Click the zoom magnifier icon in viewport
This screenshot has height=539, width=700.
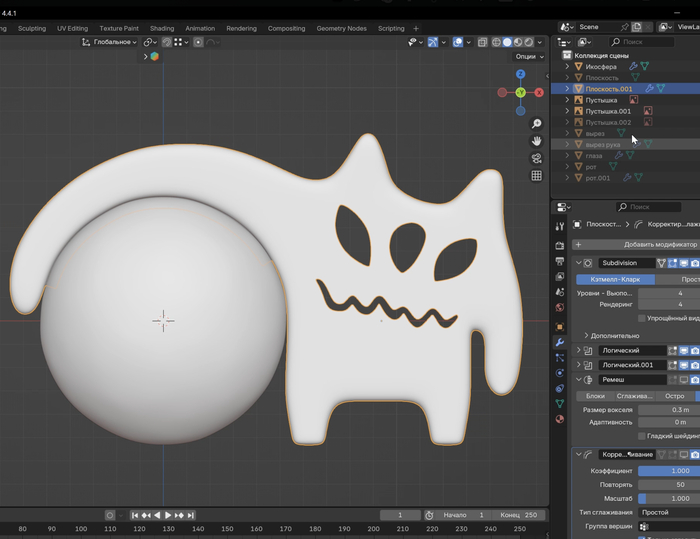click(x=537, y=124)
